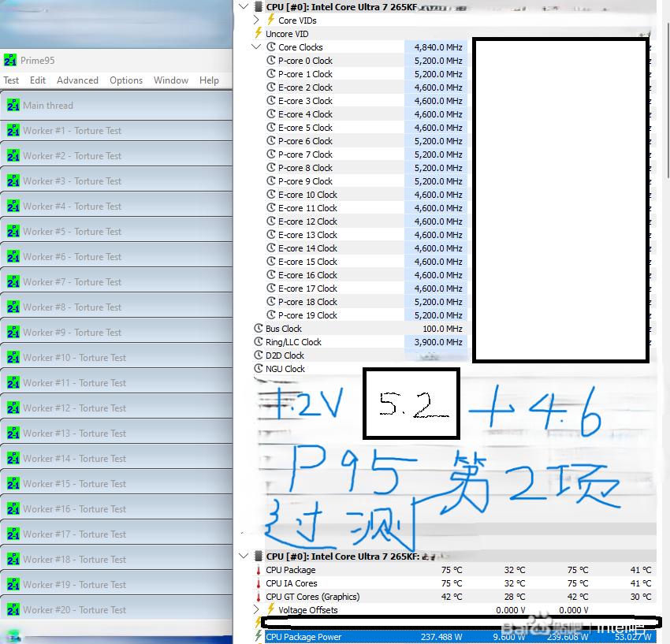Click the P-core 0 Clock icon

click(271, 60)
